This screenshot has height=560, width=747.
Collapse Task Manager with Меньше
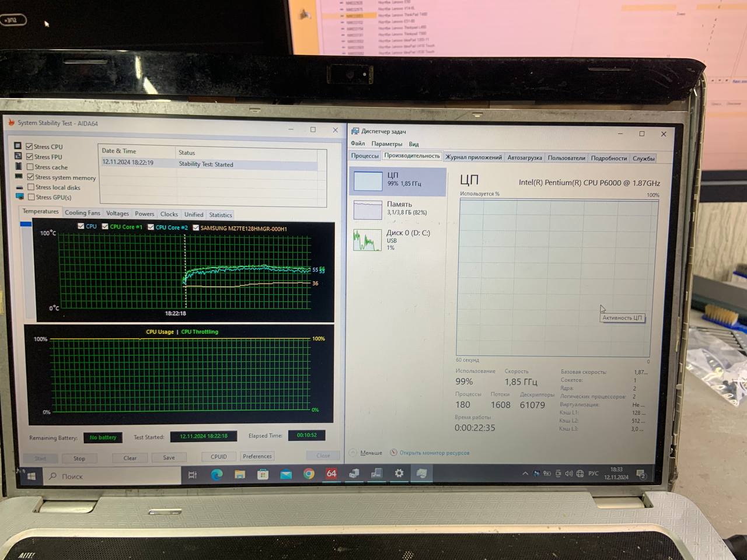point(371,453)
